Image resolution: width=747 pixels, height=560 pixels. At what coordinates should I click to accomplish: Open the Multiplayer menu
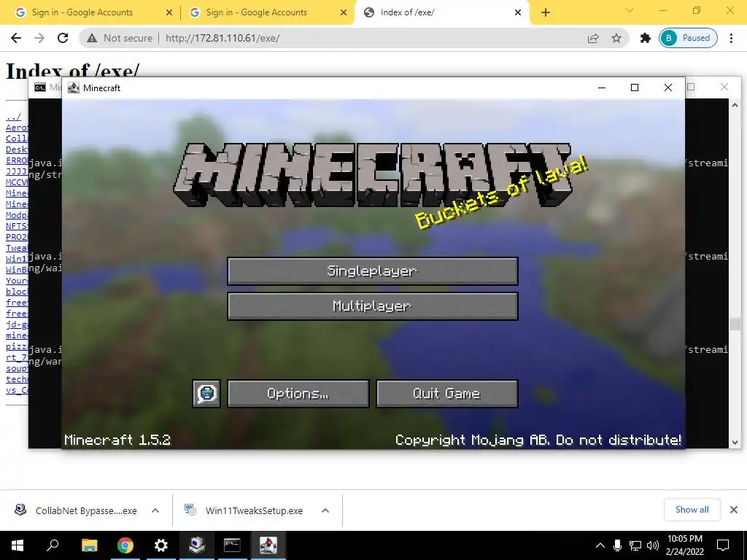pyautogui.click(x=373, y=306)
